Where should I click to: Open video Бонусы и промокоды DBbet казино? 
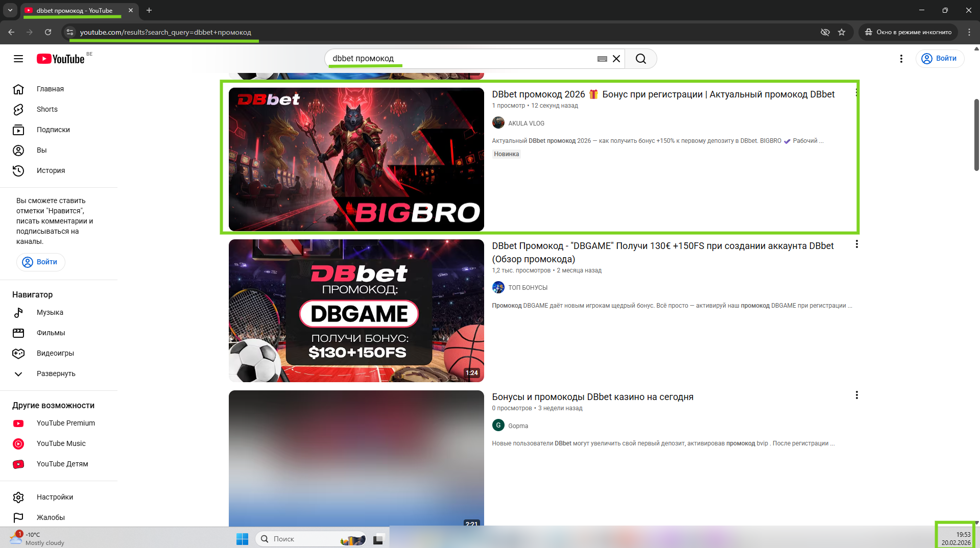[x=592, y=397]
